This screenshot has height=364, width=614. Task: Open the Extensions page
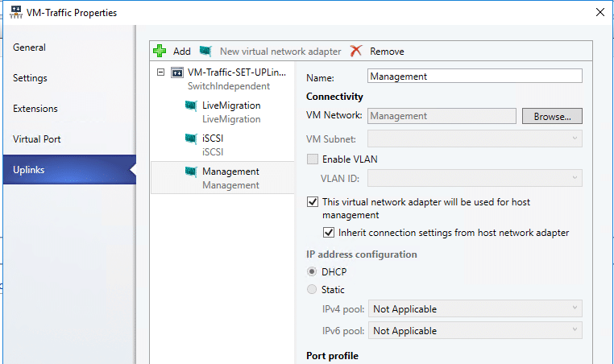pos(69,109)
